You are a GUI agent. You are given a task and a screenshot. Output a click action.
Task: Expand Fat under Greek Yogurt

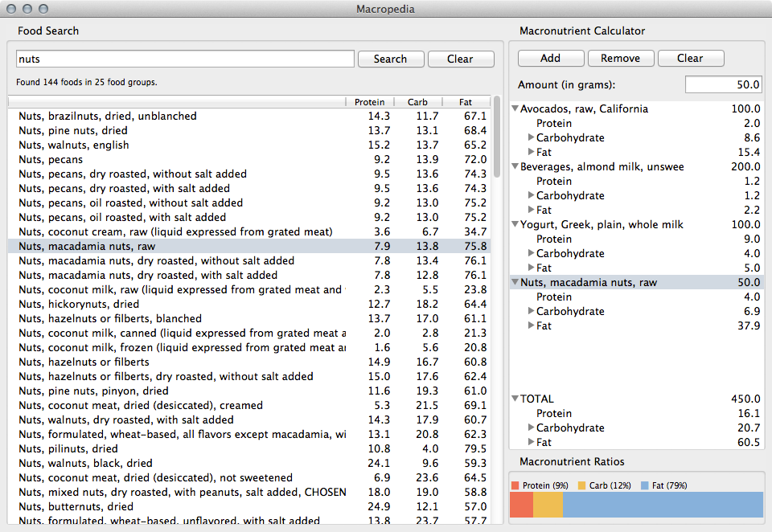coord(531,268)
